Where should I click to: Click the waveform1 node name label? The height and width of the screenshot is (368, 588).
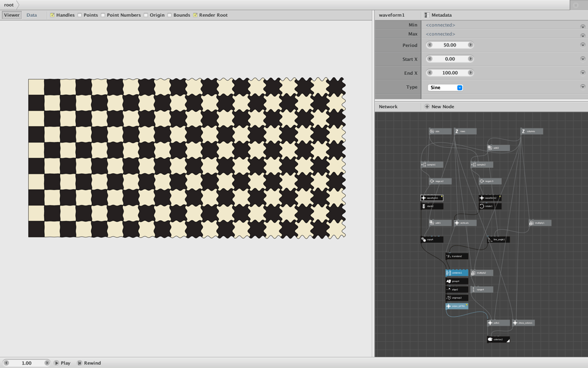pyautogui.click(x=392, y=15)
